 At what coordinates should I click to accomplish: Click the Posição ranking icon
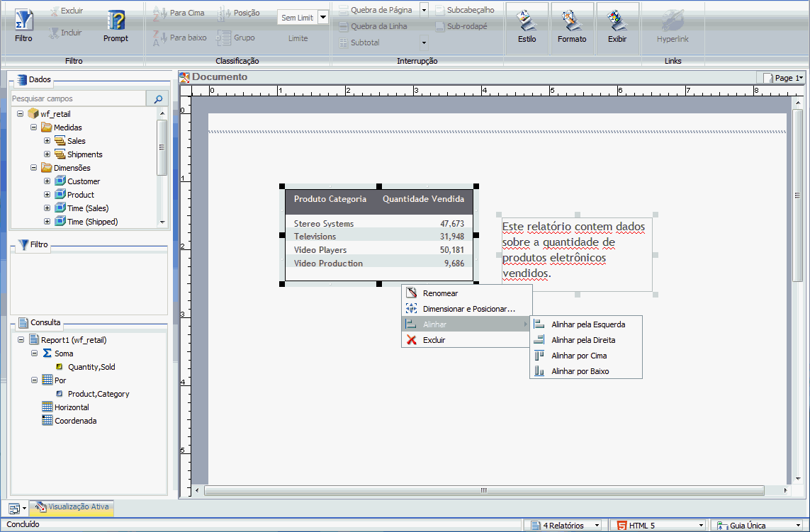[x=223, y=13]
